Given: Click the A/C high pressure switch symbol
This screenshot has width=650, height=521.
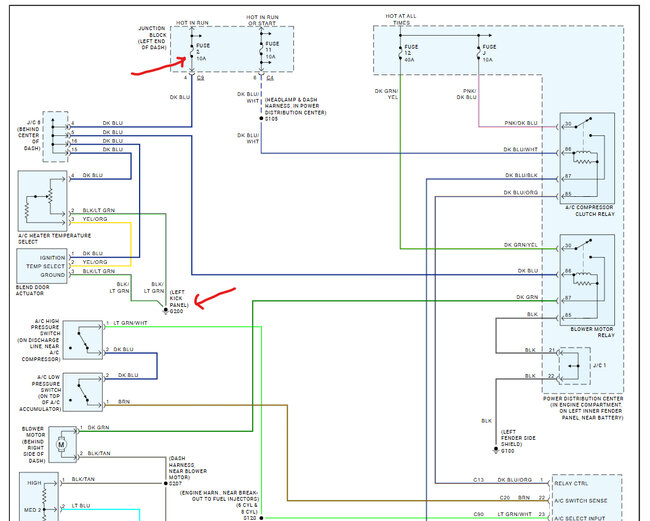Looking at the screenshot, I should coord(83,340).
